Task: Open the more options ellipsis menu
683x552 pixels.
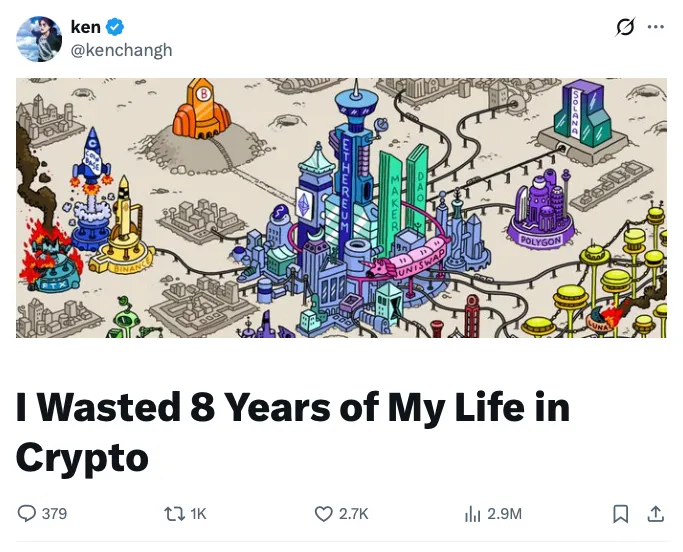Action: pos(656,28)
